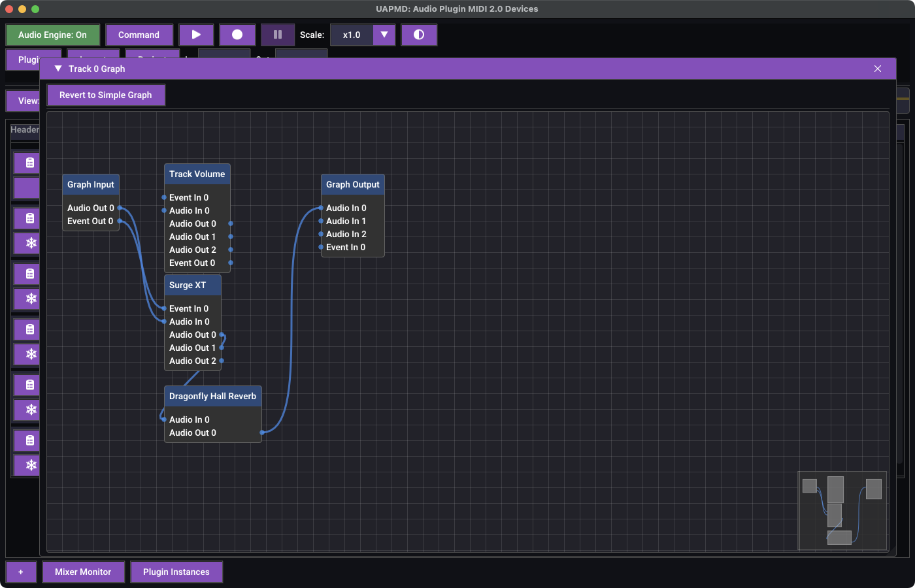Toggle the light/dark theme half-circle icon

click(x=419, y=35)
